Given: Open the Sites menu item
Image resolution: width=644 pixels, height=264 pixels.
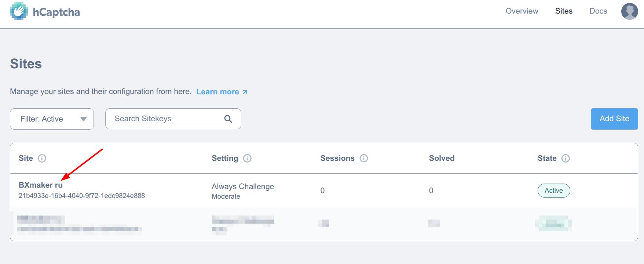Looking at the screenshot, I should 564,11.
